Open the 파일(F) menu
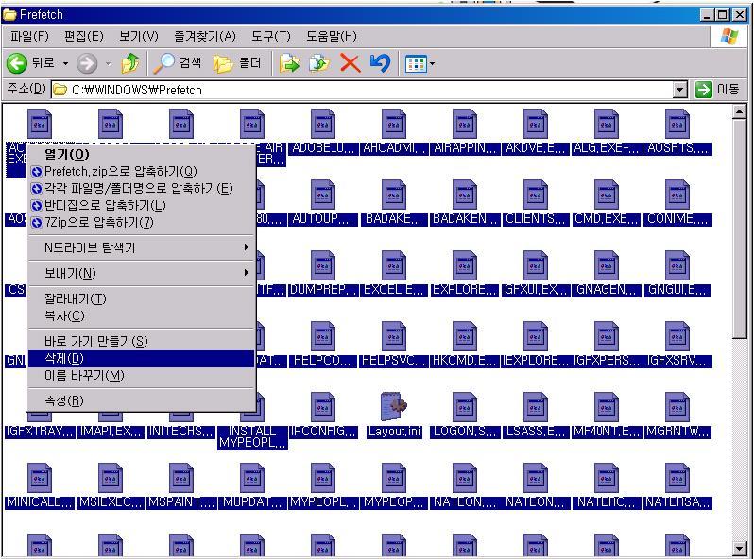This screenshot has height=560, width=754. (29, 37)
